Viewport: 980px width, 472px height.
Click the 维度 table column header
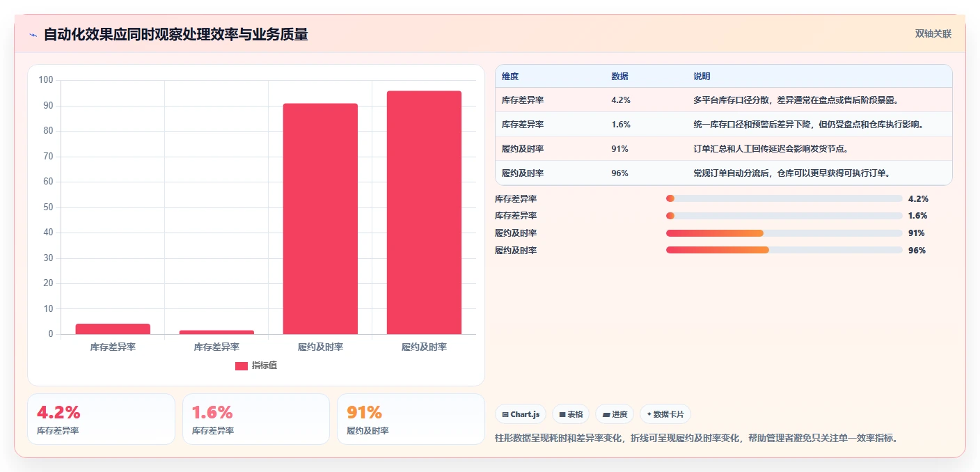pyautogui.click(x=510, y=77)
